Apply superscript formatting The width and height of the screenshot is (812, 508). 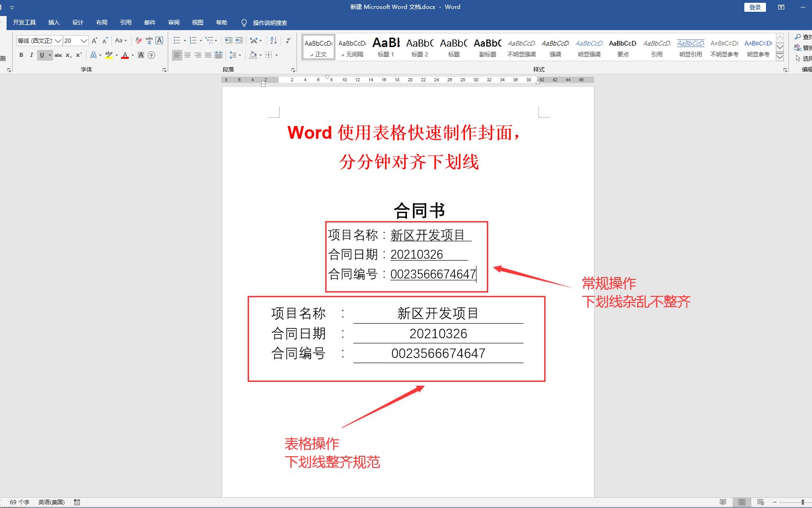click(x=79, y=55)
